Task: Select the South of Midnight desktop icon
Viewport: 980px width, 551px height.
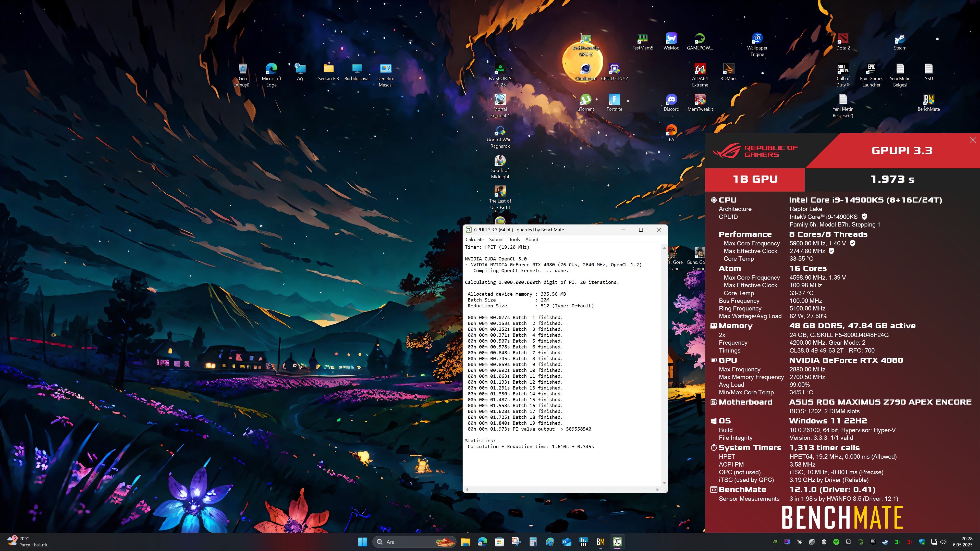Action: coord(500,167)
